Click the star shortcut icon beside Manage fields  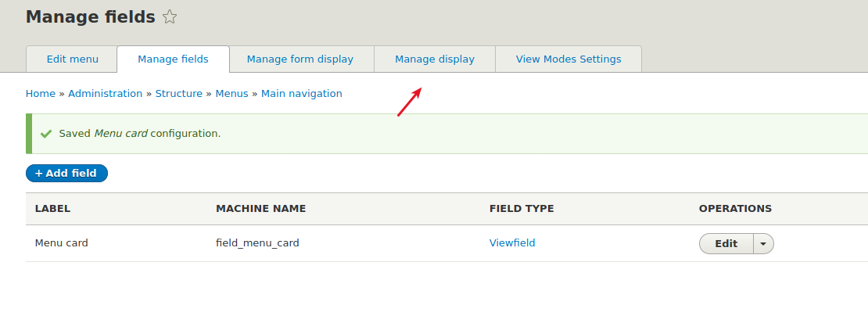click(170, 17)
